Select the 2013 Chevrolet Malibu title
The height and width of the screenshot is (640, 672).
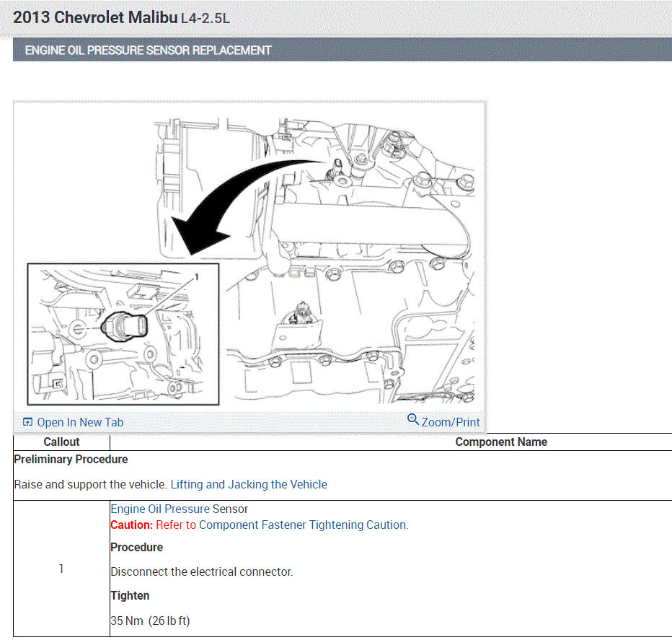point(95,17)
